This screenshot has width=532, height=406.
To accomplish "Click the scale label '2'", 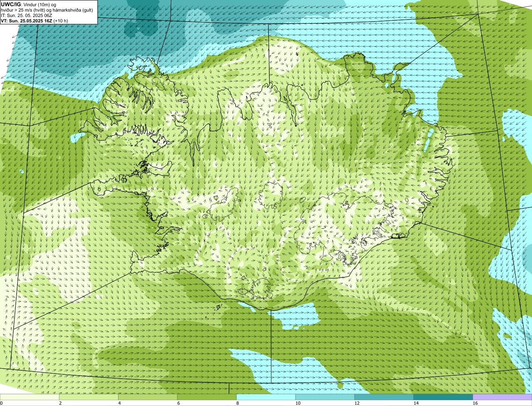I will coord(60,403).
